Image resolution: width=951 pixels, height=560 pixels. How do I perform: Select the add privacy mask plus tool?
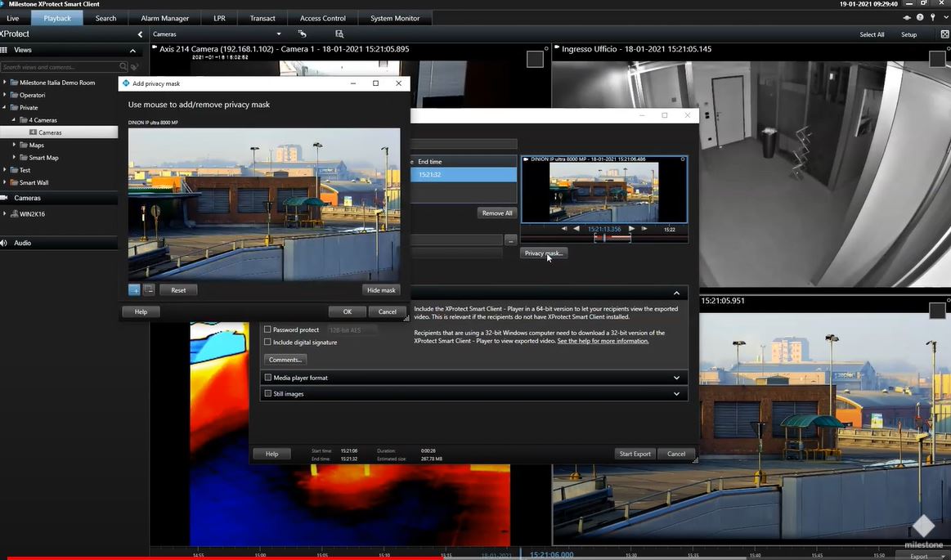134,290
